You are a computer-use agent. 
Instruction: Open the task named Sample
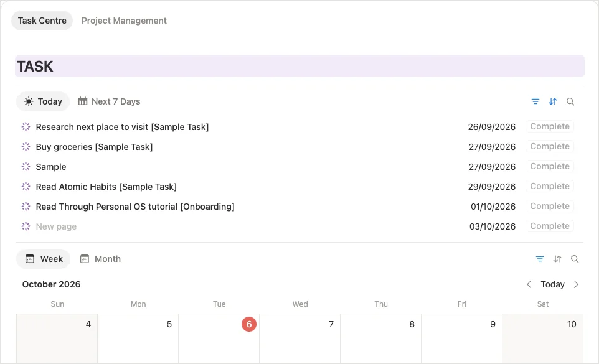click(x=51, y=167)
